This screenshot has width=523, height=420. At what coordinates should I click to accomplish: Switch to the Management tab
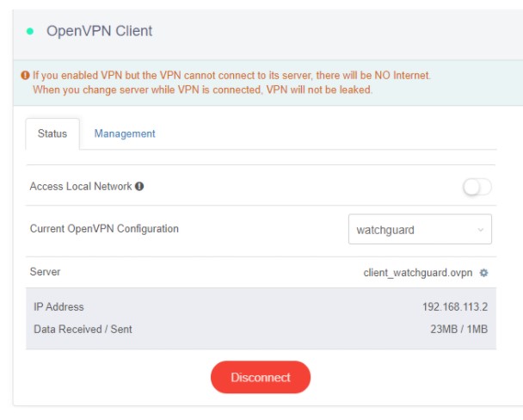click(125, 133)
